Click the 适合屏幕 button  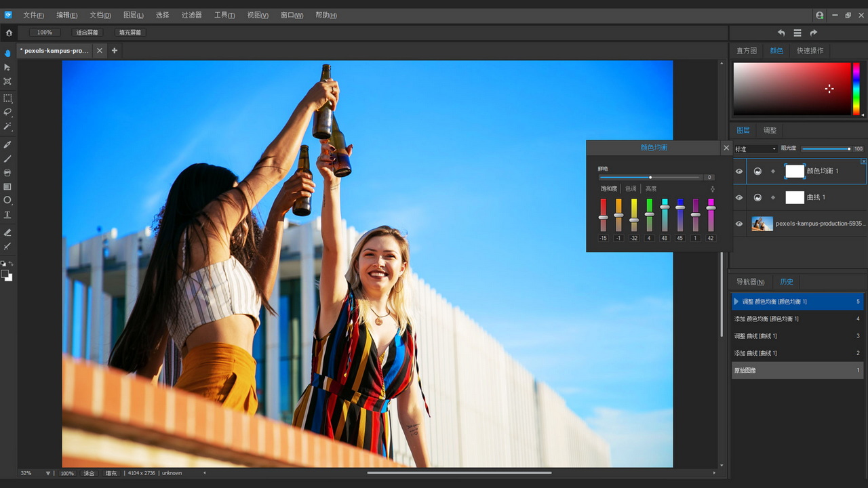tap(87, 33)
